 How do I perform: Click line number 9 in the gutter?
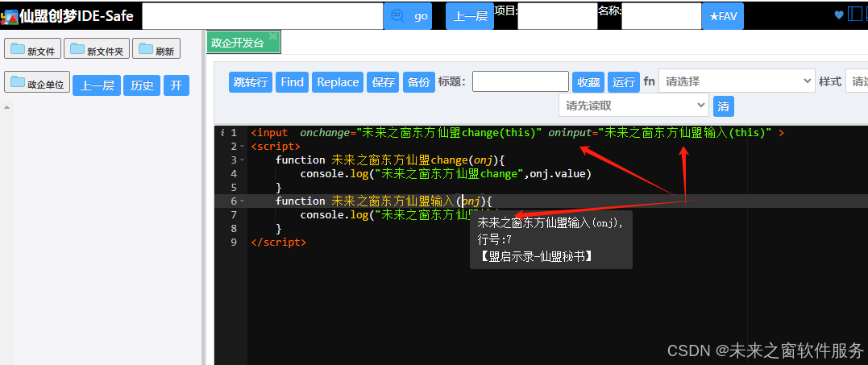point(234,243)
